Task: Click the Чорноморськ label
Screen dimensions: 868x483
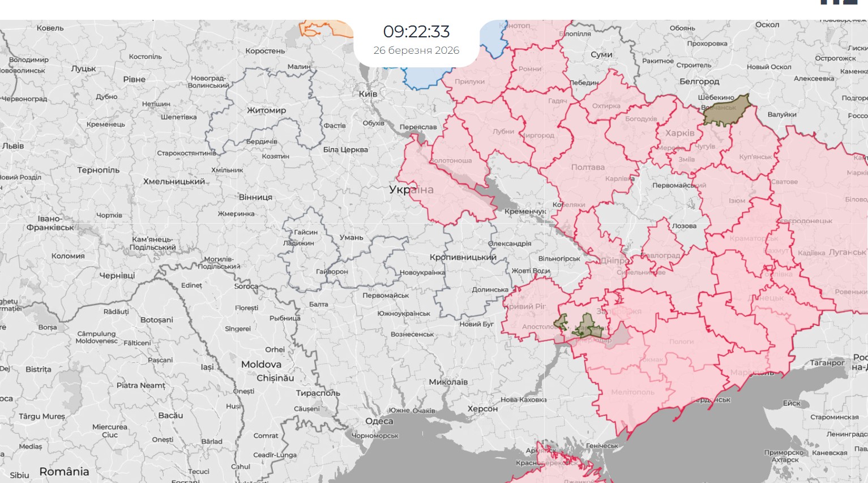Action: point(375,436)
